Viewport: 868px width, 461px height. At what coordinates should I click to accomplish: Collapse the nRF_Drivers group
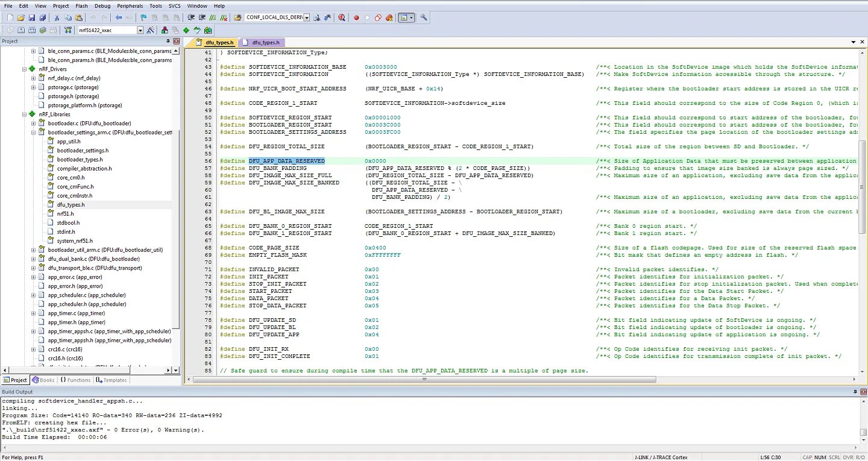25,69
